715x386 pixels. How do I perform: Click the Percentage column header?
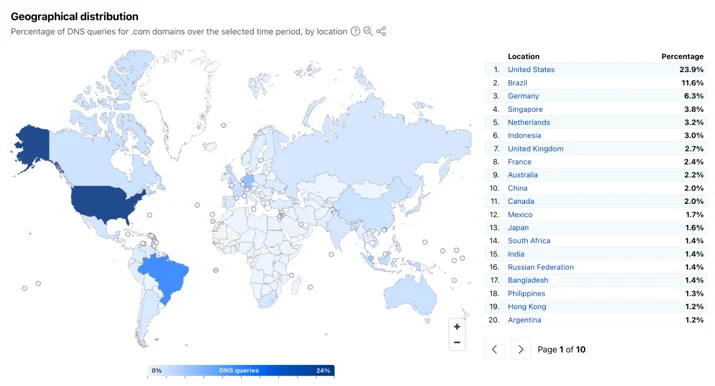pos(682,57)
